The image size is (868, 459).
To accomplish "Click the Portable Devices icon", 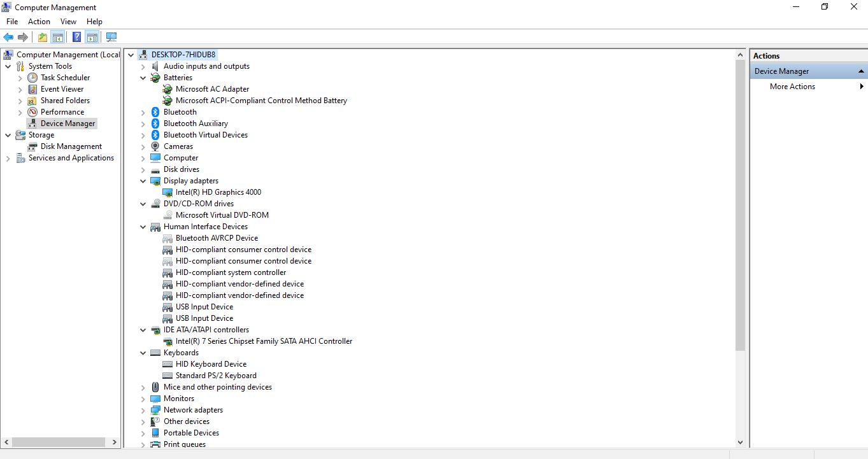I will [155, 433].
